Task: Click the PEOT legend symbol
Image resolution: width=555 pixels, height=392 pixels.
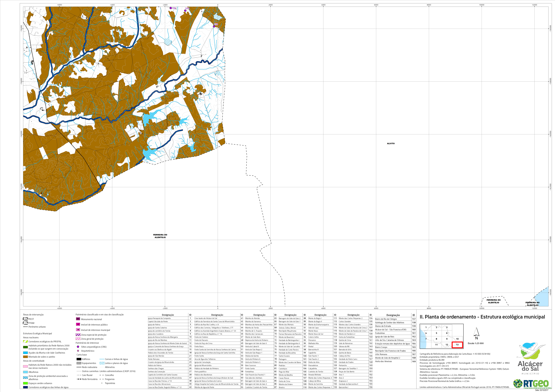Action: (25, 319)
